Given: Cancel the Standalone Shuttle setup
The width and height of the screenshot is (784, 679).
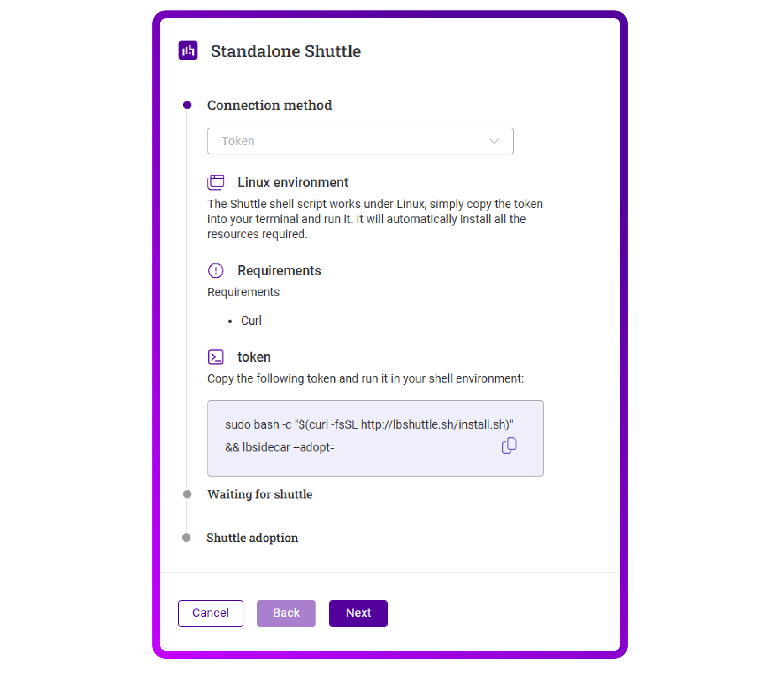Looking at the screenshot, I should point(210,613).
